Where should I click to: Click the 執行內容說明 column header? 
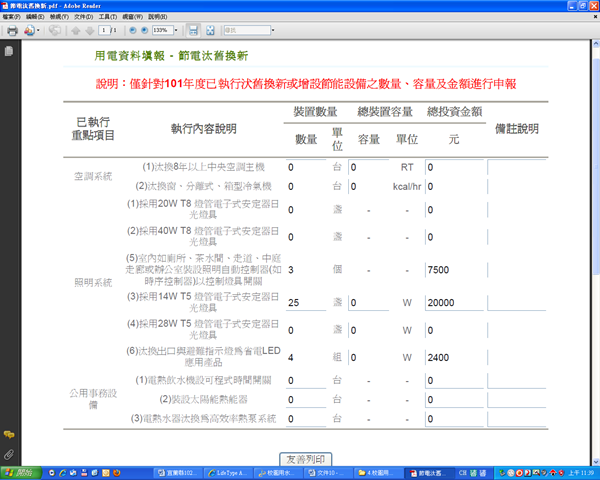pyautogui.click(x=204, y=129)
